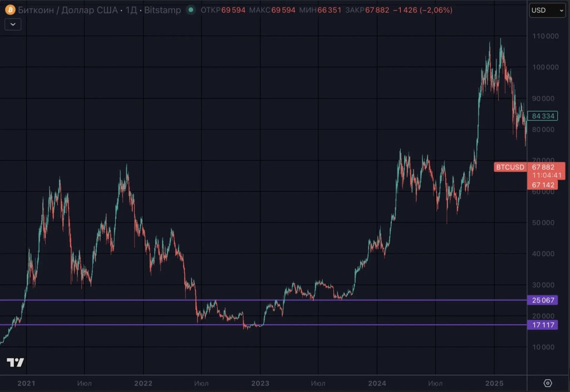Click the 110 000 price scale label

545,36
